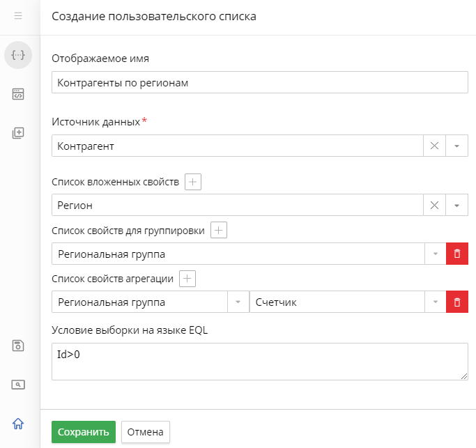The width and height of the screenshot is (476, 448).
Task: Focus the EQL condition textarea
Action: (x=260, y=362)
